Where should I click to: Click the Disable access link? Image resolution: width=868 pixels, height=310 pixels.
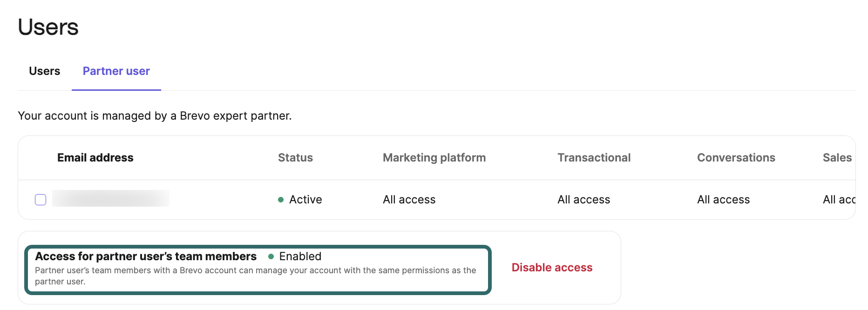click(x=552, y=268)
